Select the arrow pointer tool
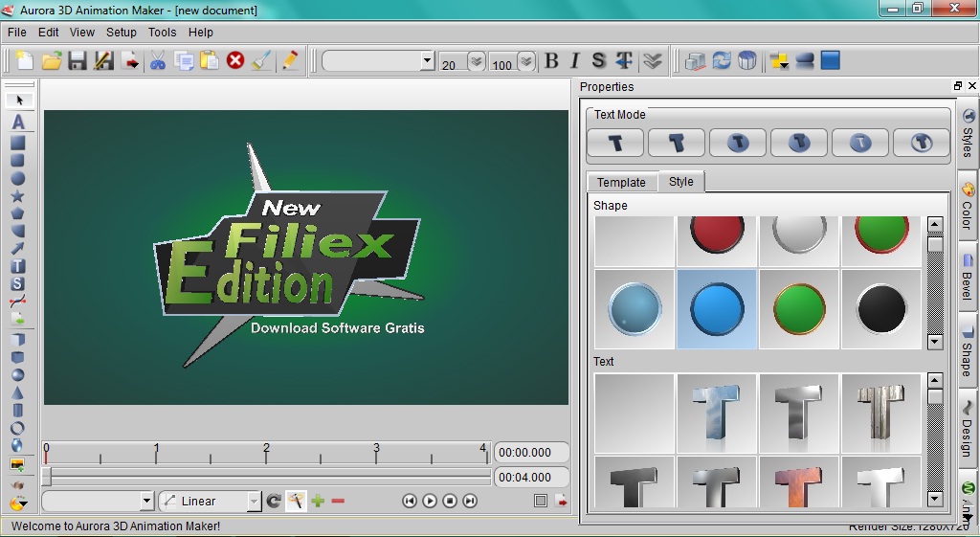 click(19, 100)
